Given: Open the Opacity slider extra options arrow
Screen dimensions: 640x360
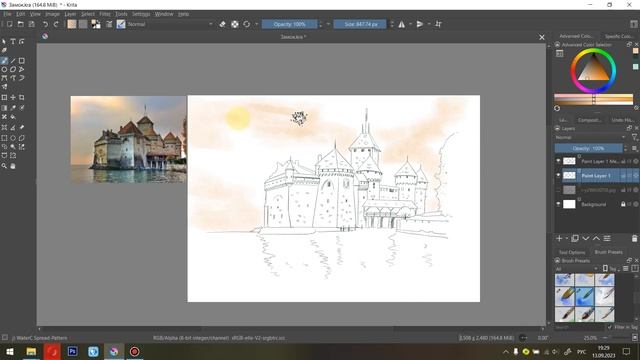Looking at the screenshot, I should coord(328,24).
